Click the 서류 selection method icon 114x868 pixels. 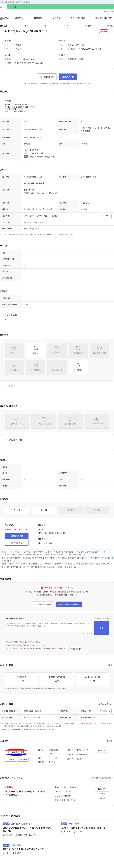[x=17, y=510]
